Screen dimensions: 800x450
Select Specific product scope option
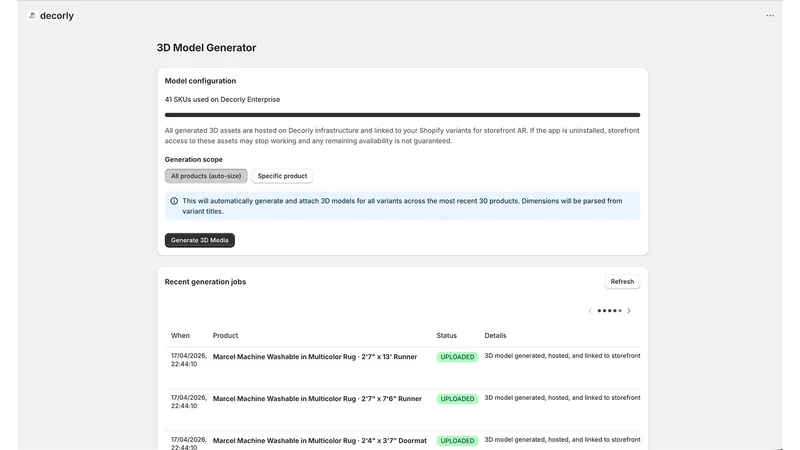[x=282, y=176]
